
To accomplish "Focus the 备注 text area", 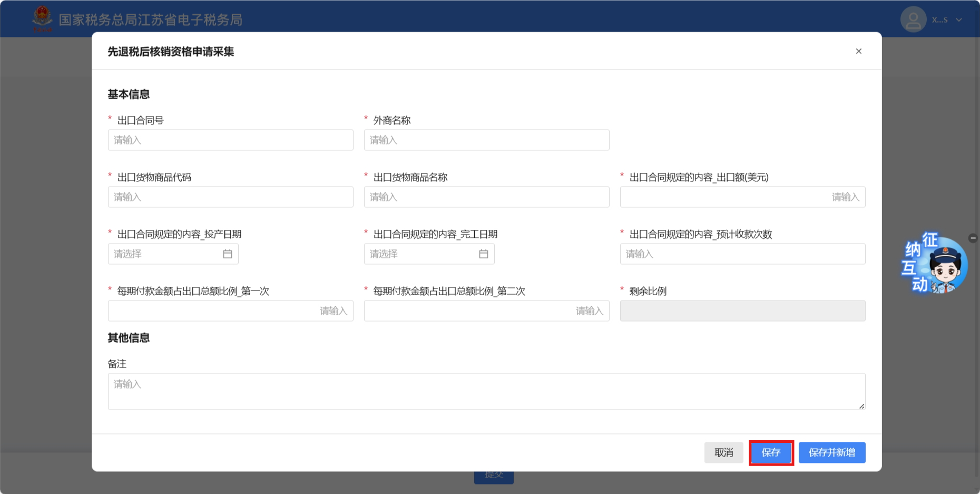I will coord(486,392).
